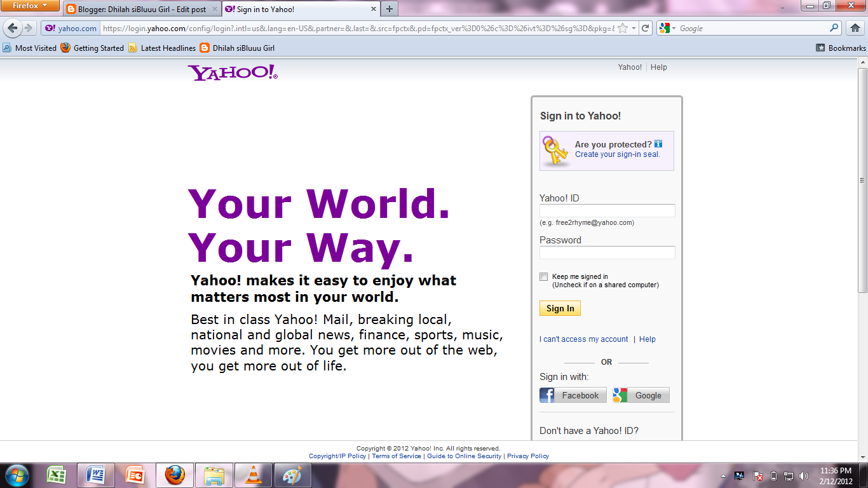Click the URL address field
The width and height of the screenshot is (868, 488).
click(358, 29)
